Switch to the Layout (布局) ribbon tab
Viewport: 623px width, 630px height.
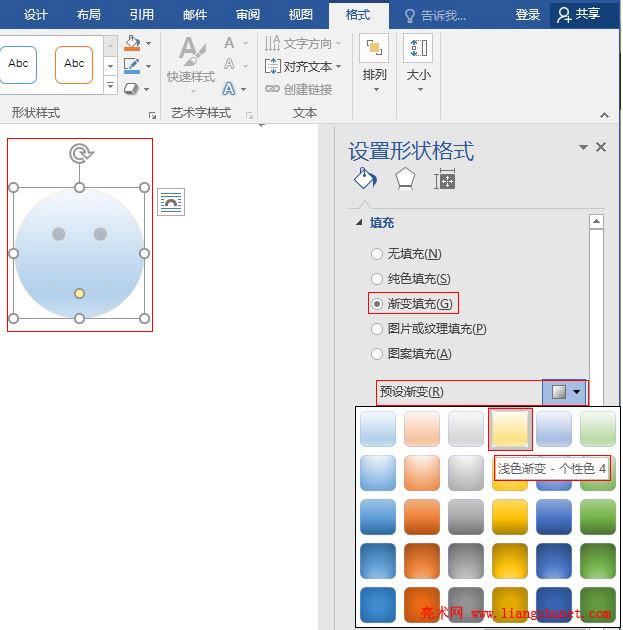pyautogui.click(x=88, y=14)
